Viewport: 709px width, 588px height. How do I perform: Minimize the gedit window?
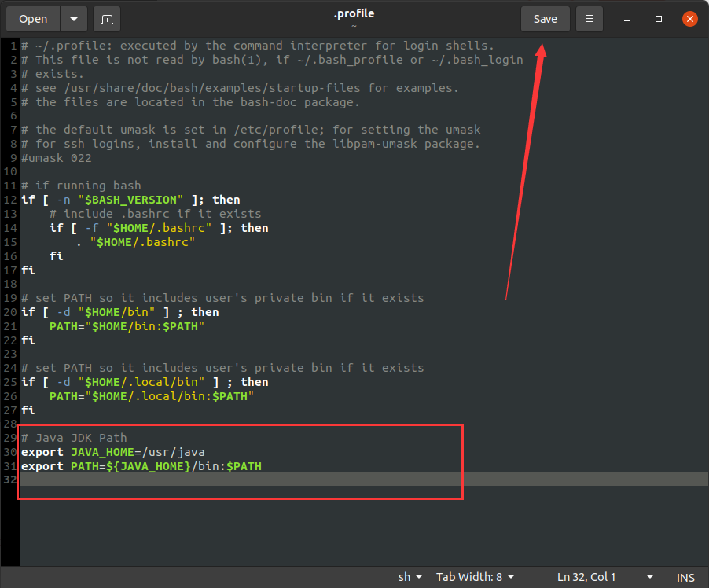(x=627, y=19)
